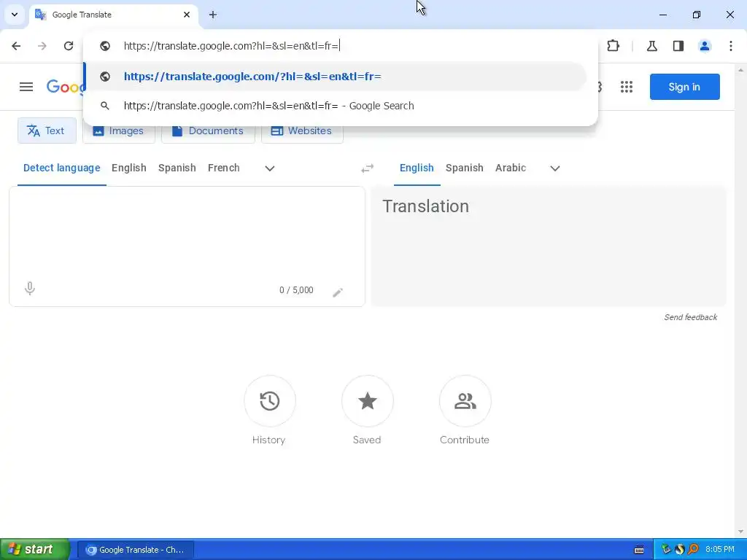Open Chrome Labs flask icon
Viewport: 747px width, 560px height.
coord(651,46)
